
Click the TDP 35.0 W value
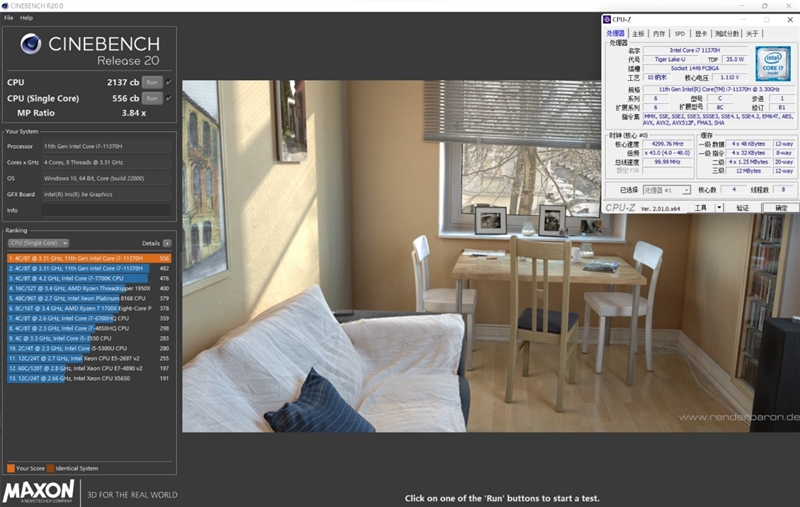coord(735,59)
